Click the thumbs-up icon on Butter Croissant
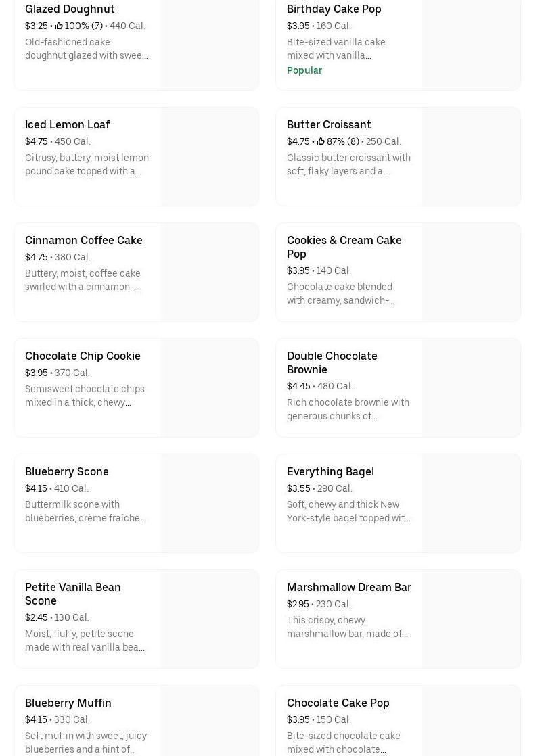Viewport: 544px width, 756px height. point(321,141)
